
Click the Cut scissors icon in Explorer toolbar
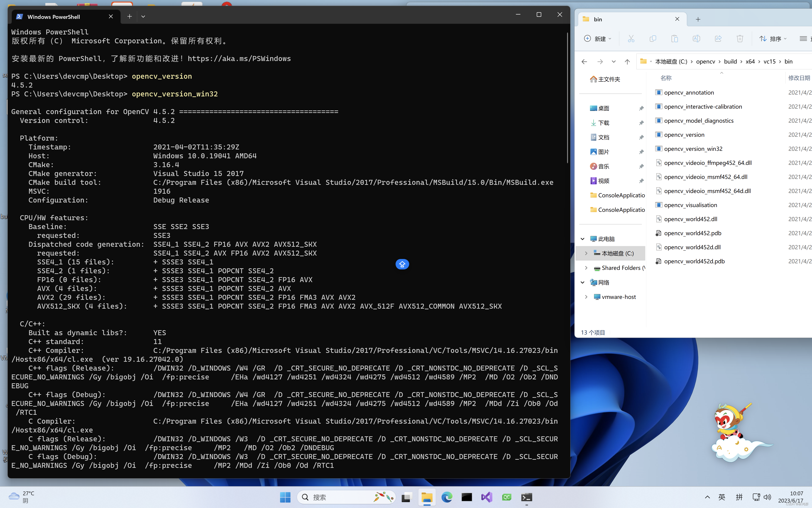[631, 39]
